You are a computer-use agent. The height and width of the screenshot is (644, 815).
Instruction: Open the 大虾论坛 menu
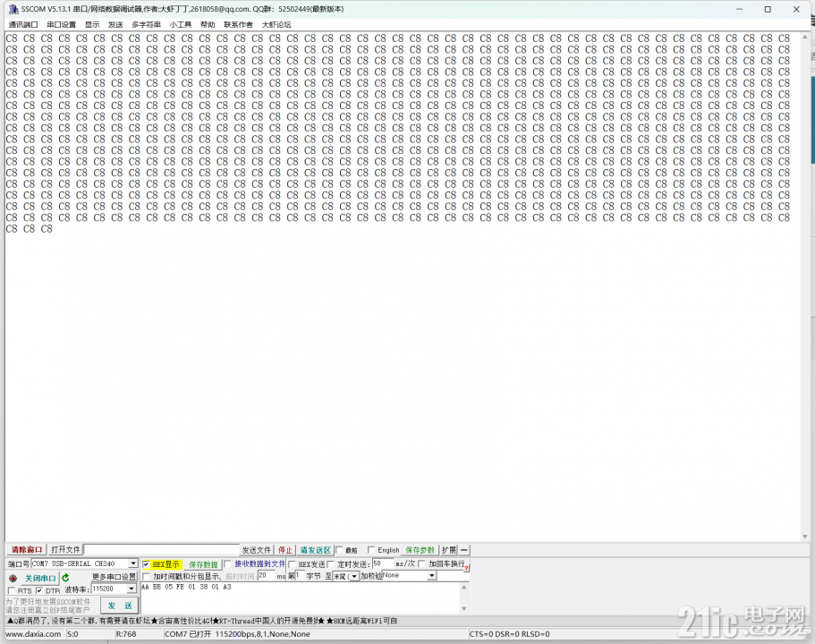[x=276, y=24]
